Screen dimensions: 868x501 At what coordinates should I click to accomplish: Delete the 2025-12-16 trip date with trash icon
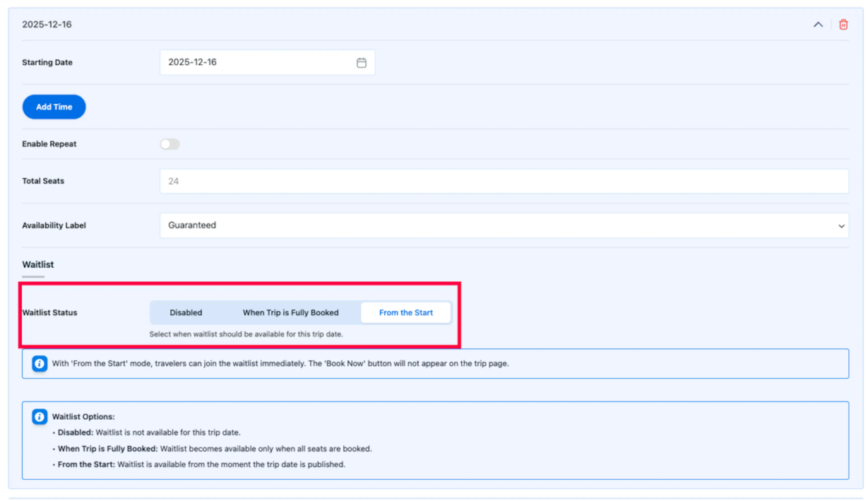(x=843, y=24)
